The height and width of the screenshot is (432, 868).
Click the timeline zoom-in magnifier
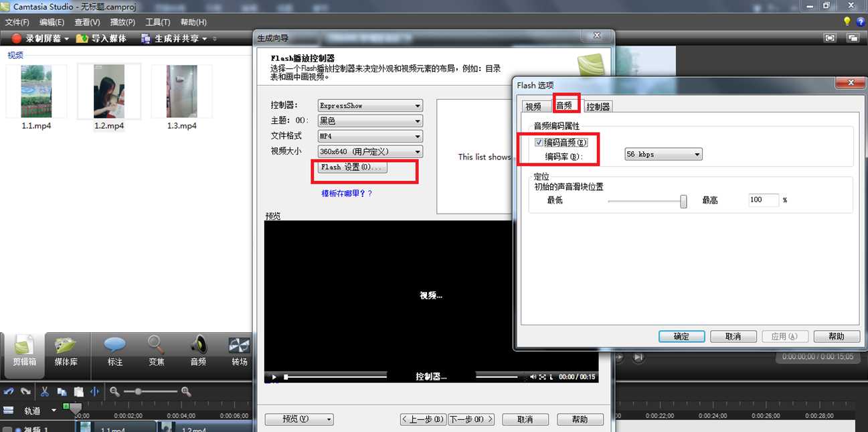(x=186, y=392)
